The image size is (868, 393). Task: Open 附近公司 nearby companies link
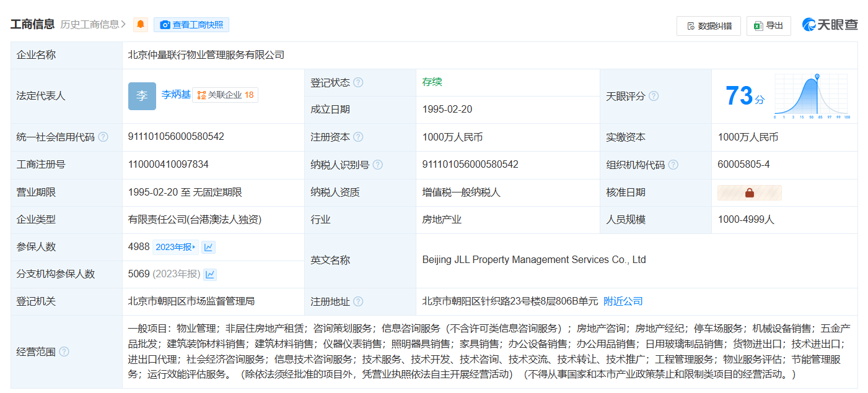pyautogui.click(x=623, y=301)
